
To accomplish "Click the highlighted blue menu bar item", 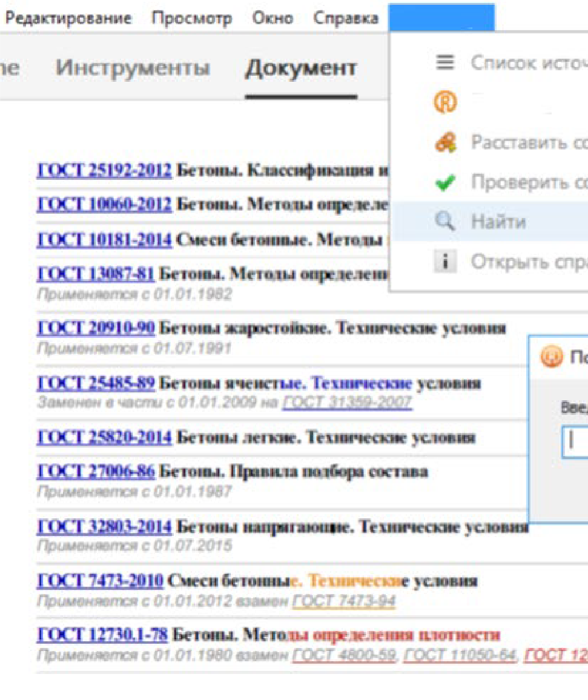I will [441, 18].
